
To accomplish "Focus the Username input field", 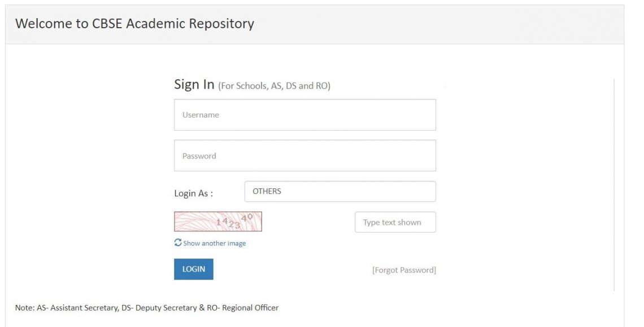I will (x=304, y=115).
